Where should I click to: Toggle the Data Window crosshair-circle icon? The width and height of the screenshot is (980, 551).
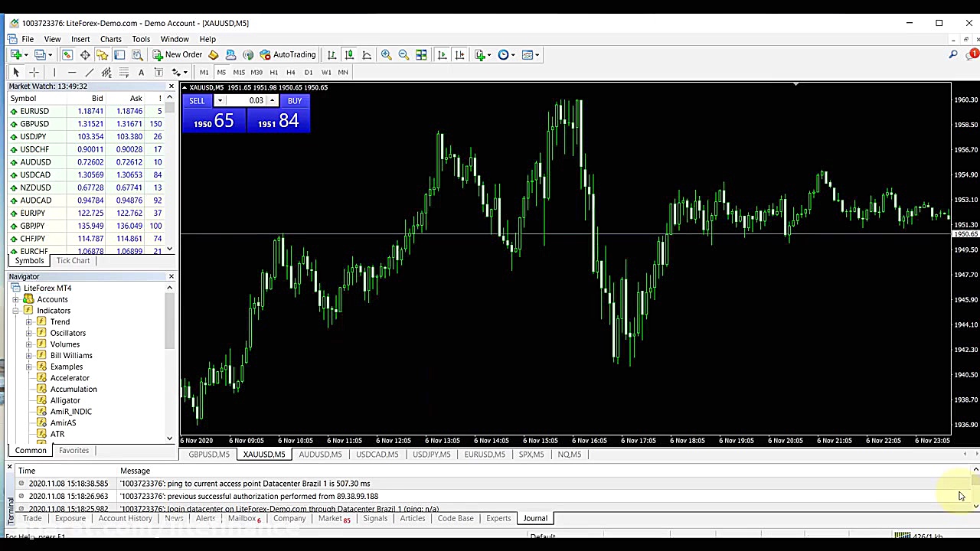[x=85, y=54]
